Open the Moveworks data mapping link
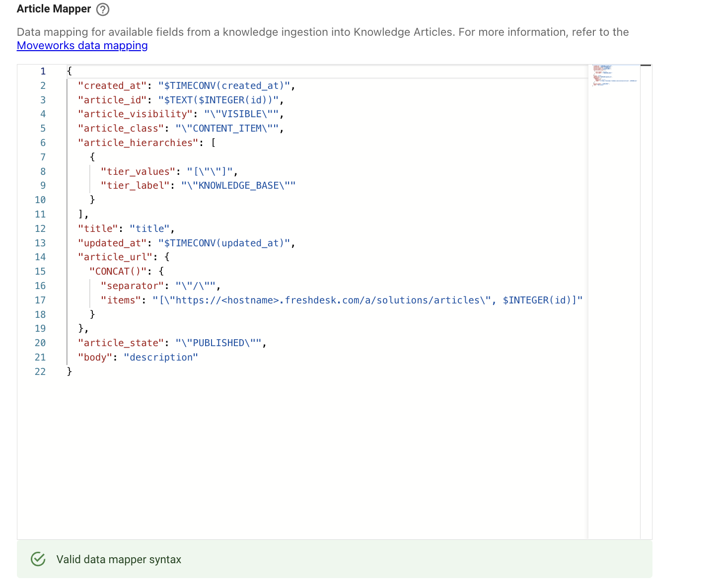Screen dimensions: 721x588 point(82,46)
